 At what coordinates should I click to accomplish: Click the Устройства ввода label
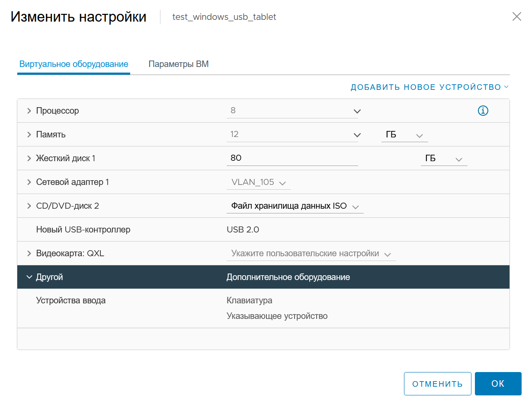(x=71, y=300)
